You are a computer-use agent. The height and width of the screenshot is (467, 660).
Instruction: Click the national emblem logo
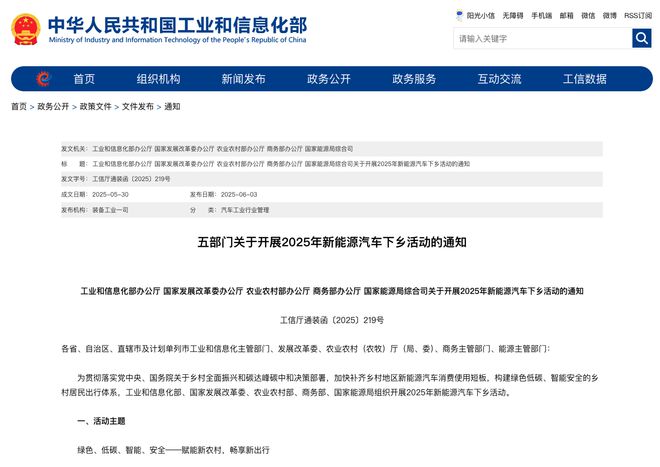coord(26,29)
